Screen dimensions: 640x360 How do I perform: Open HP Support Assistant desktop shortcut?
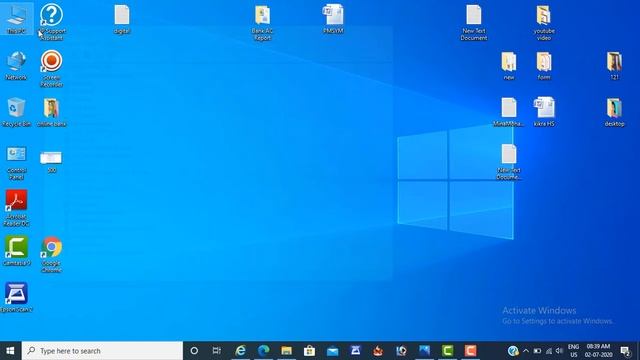[51, 21]
